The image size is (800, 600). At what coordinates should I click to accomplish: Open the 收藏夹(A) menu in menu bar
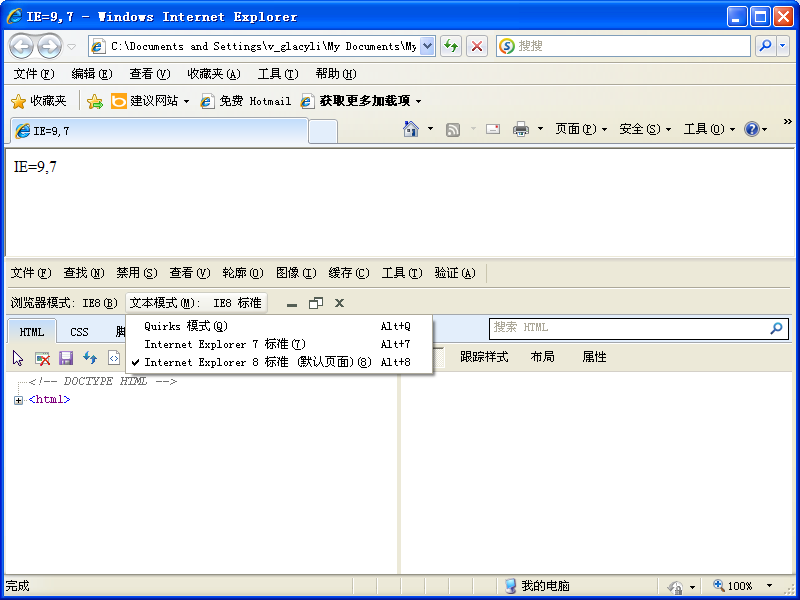click(x=213, y=74)
